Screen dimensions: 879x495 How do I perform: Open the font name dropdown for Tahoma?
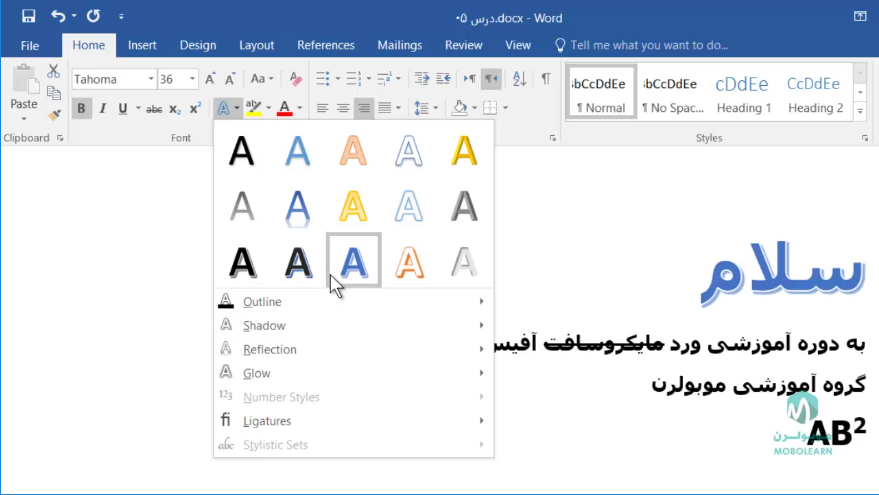(151, 79)
